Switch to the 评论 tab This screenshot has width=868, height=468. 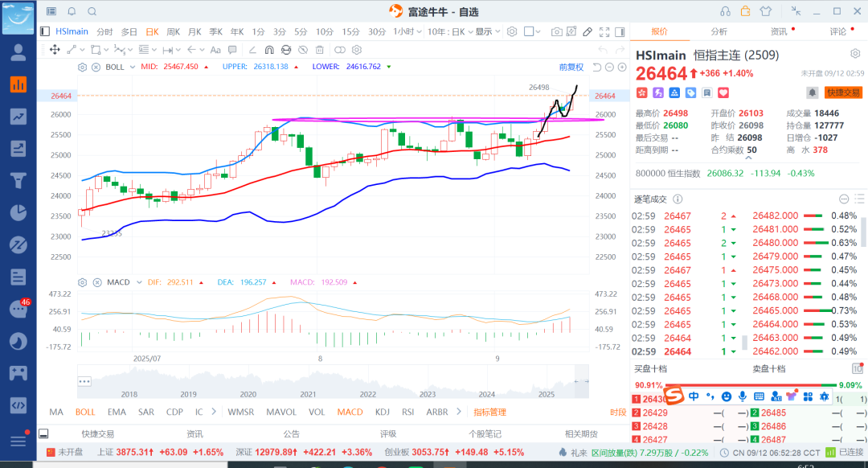(x=838, y=31)
